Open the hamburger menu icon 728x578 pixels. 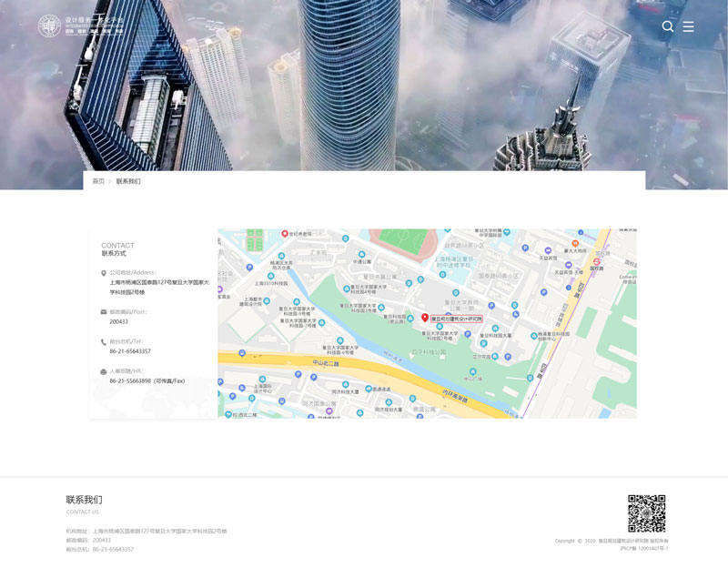coord(688,26)
